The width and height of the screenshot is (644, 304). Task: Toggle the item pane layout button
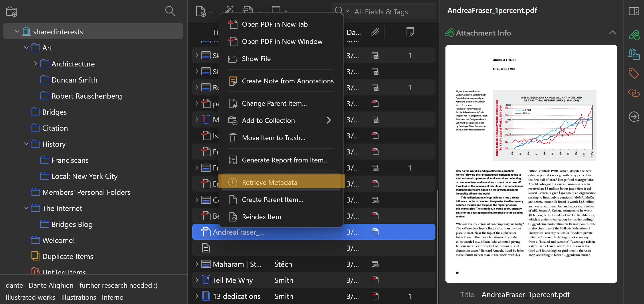point(634,11)
